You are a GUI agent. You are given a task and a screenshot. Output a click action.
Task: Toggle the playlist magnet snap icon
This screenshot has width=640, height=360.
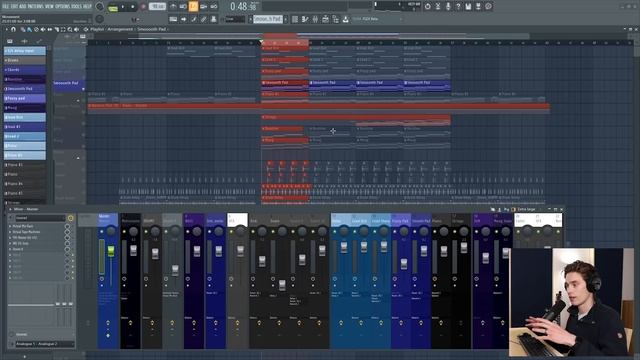tap(13, 29)
